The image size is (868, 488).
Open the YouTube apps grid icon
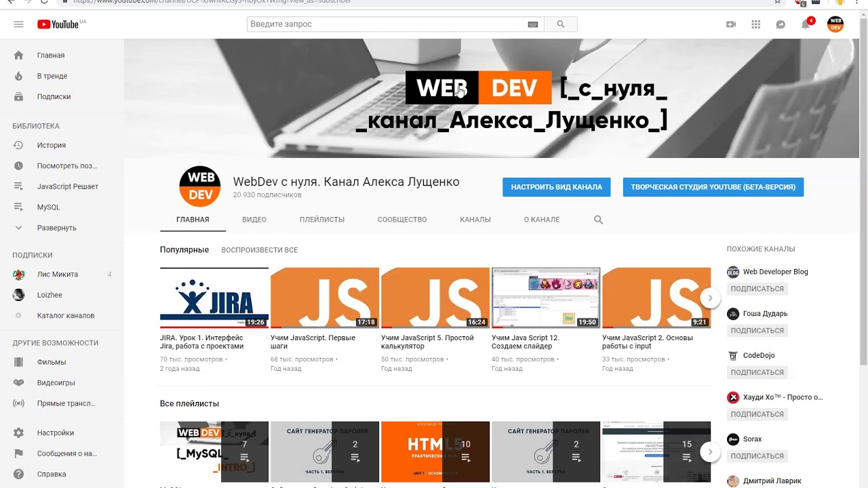pyautogui.click(x=756, y=24)
